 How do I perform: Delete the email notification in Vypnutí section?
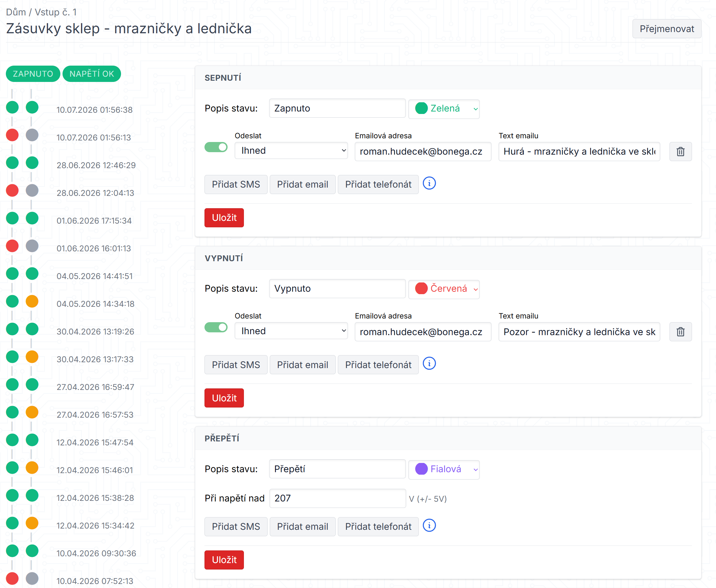point(680,332)
